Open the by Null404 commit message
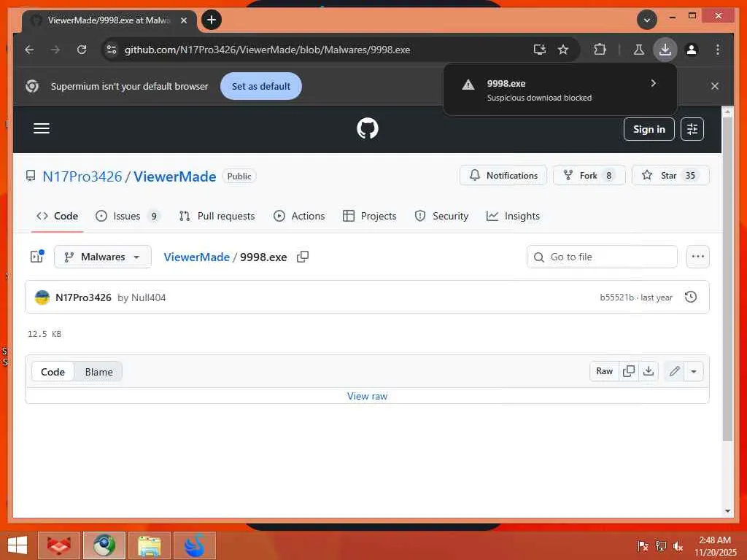The width and height of the screenshot is (747, 560). click(x=142, y=297)
